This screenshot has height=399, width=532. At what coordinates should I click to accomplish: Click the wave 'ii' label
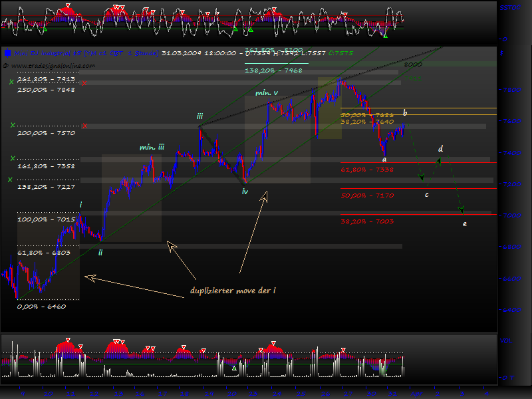(x=100, y=253)
